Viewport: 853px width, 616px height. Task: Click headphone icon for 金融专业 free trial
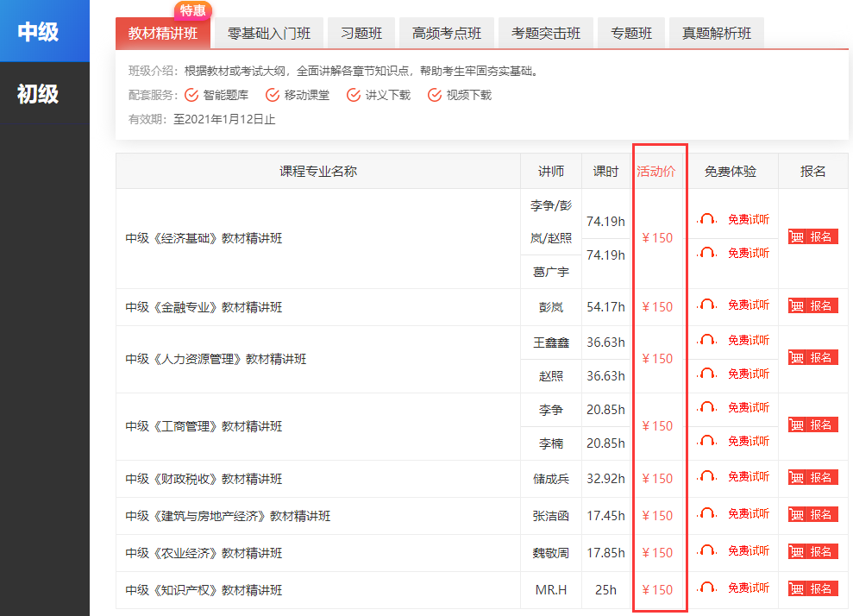(708, 305)
